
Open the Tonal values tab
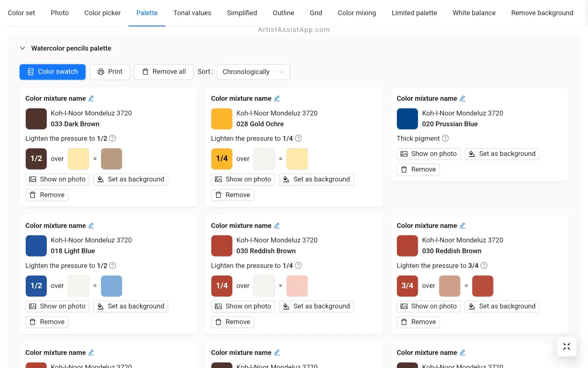[192, 13]
